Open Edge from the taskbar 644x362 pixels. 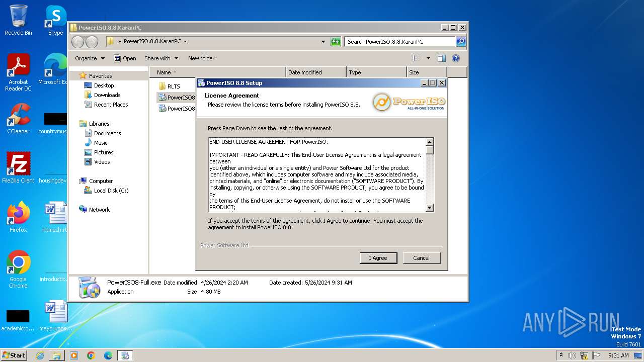108,355
